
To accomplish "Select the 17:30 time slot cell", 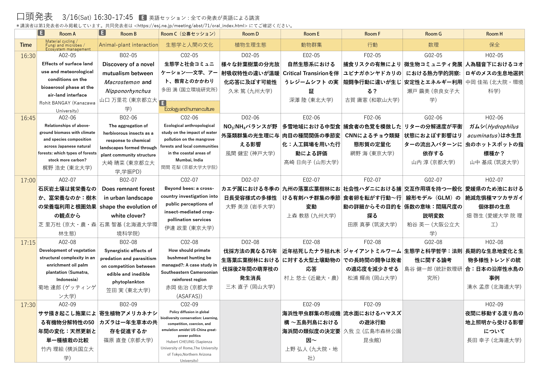I will click(x=28, y=305).
